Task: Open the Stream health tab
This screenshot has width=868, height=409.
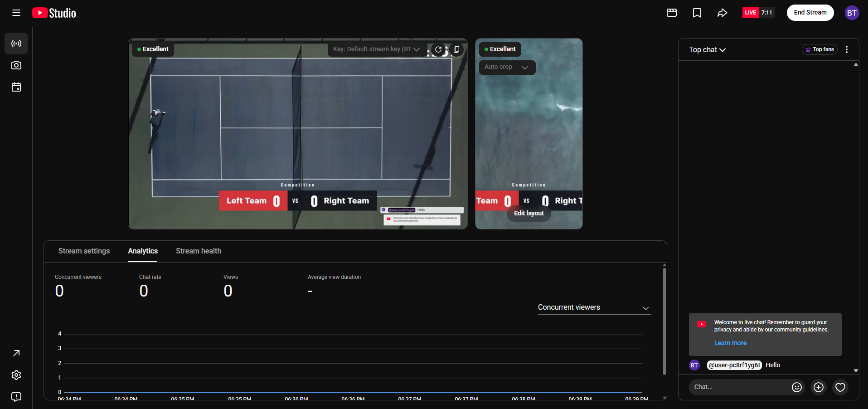Action: 199,251
